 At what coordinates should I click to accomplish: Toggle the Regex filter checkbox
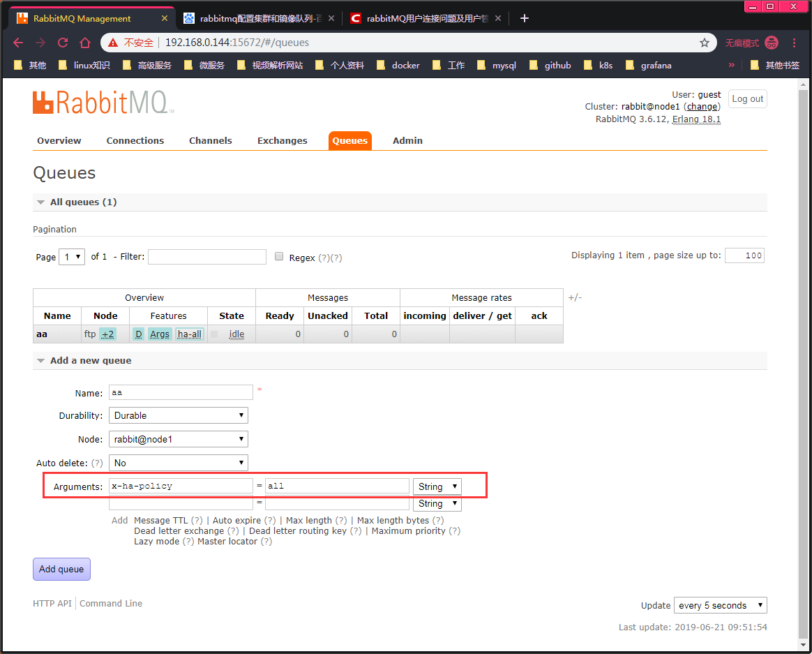click(279, 257)
